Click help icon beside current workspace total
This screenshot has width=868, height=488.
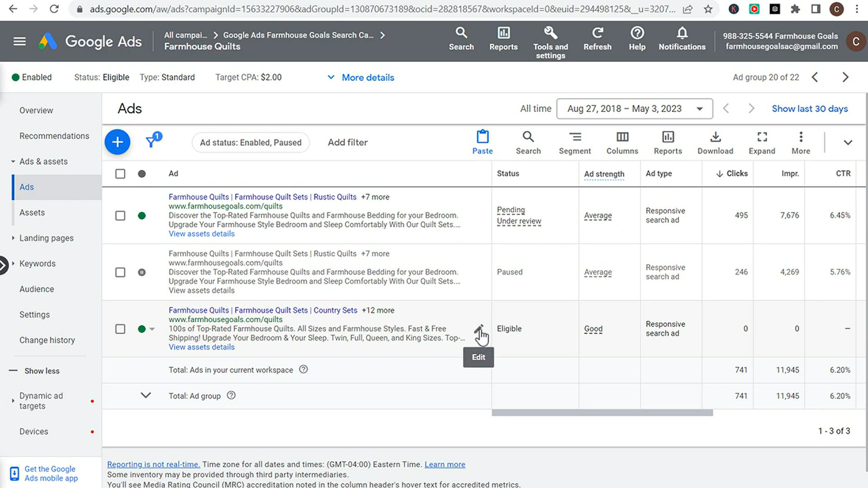(303, 369)
